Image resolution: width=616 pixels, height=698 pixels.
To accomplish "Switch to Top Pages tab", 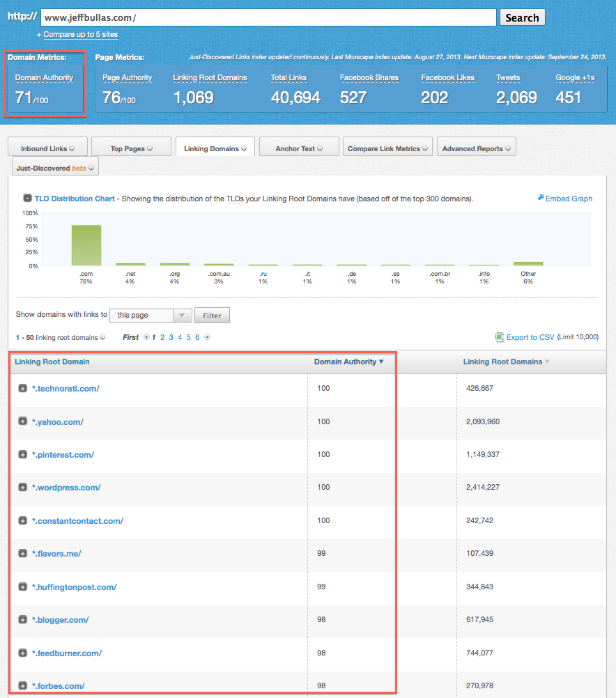I will [x=132, y=146].
